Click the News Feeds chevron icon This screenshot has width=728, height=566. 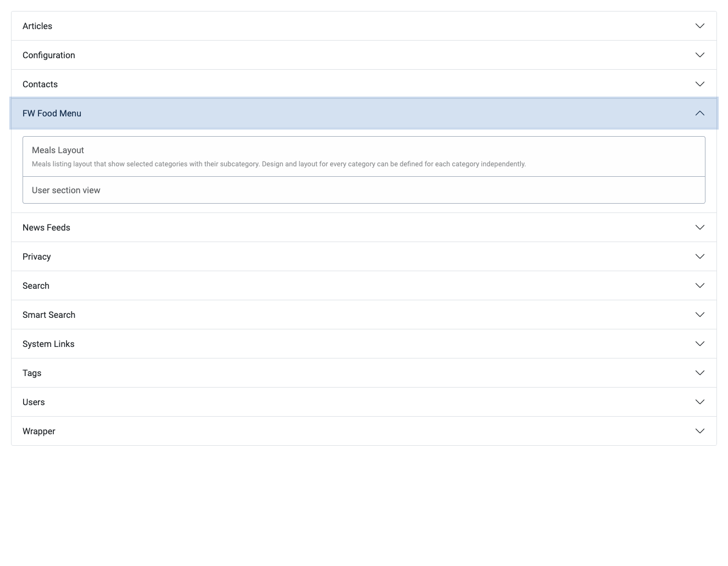pos(699,227)
